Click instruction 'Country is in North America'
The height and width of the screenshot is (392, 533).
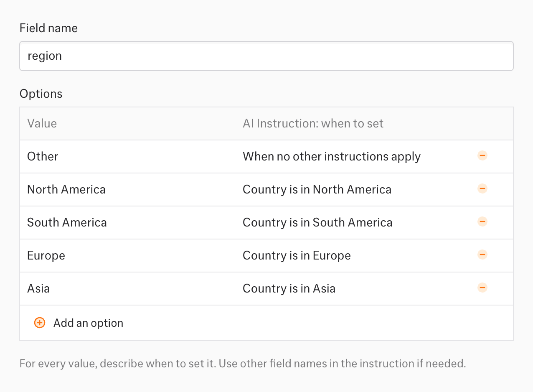coord(317,189)
